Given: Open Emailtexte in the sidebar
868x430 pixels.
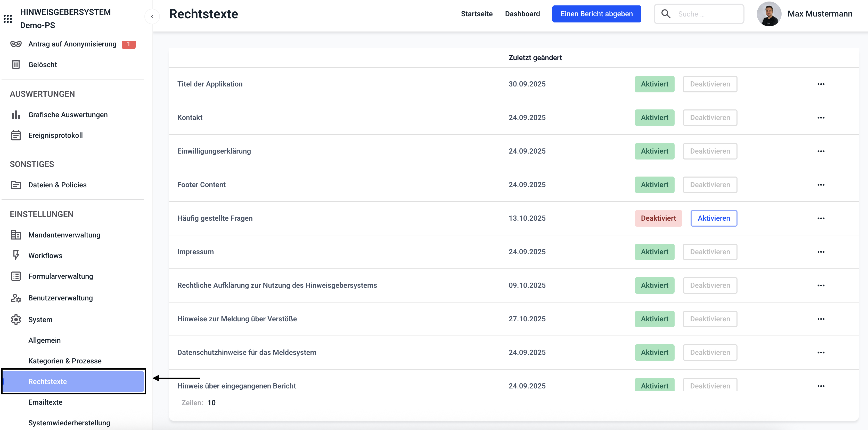Looking at the screenshot, I should point(45,402).
